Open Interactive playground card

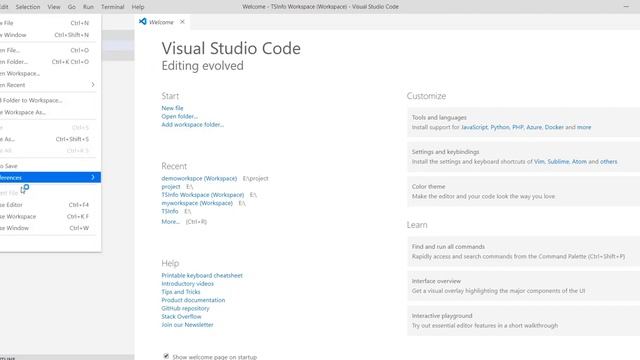pyautogui.click(x=523, y=321)
